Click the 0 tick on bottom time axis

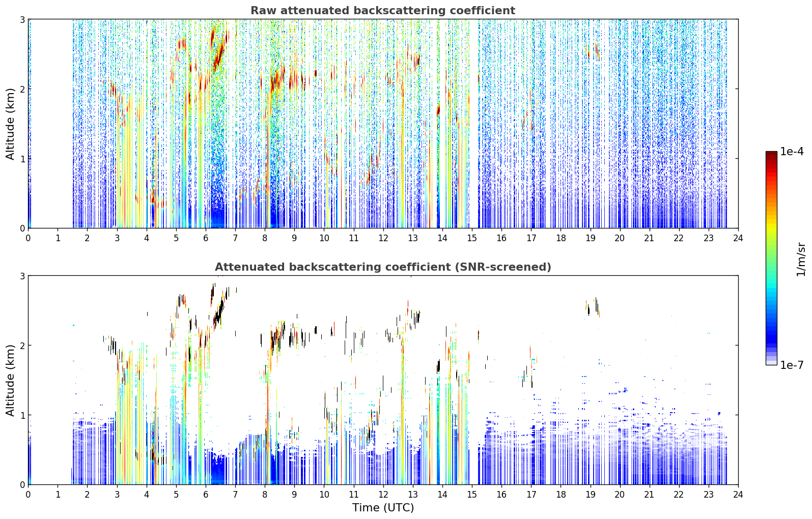pos(28,495)
